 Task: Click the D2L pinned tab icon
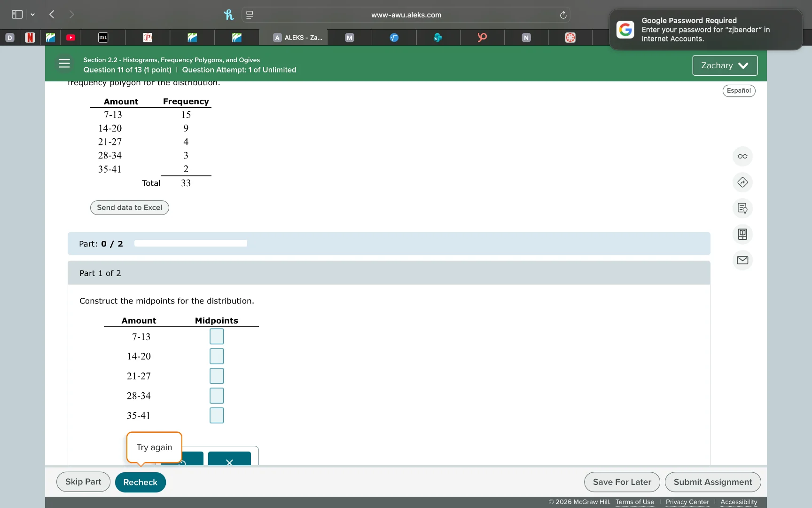(103, 37)
